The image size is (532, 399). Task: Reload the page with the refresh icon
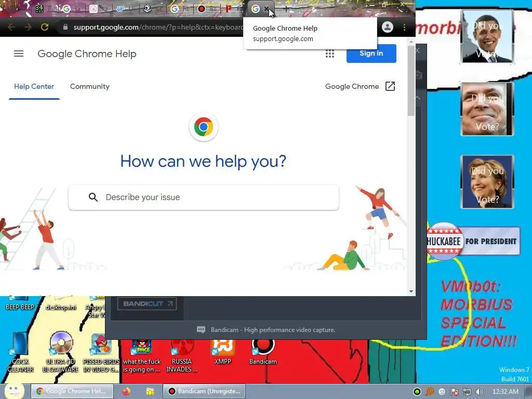click(x=45, y=27)
